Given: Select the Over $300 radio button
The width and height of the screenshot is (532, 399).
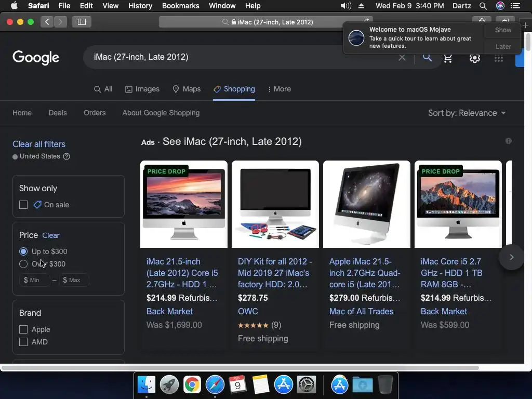Looking at the screenshot, I should coord(23,264).
